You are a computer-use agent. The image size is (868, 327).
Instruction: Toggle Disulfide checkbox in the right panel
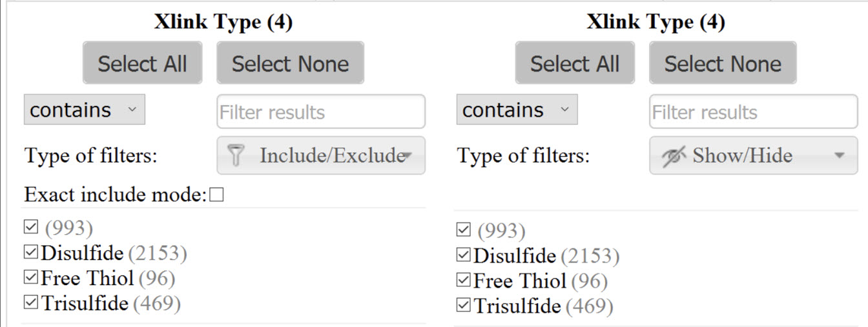tap(463, 256)
